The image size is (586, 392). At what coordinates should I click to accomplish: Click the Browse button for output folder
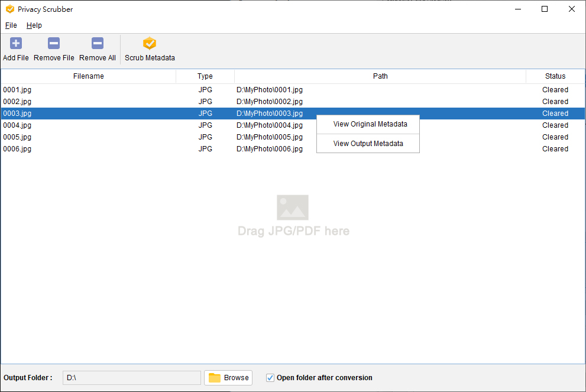(x=228, y=378)
